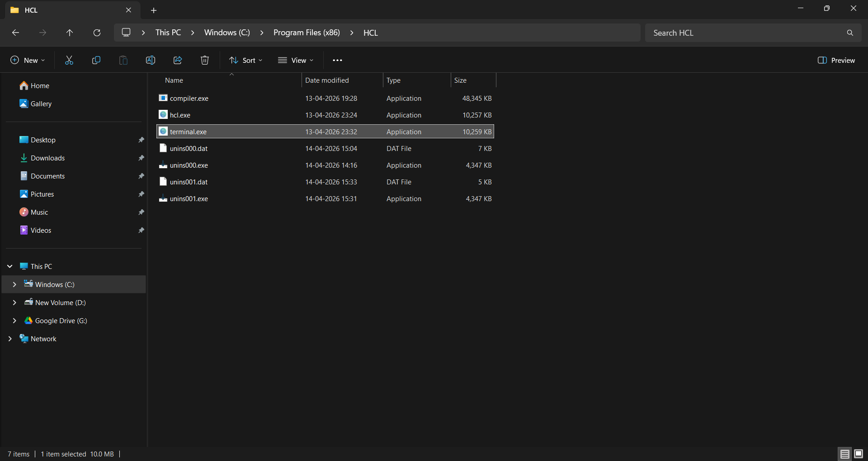Expand the Windows (C:) drive tree

coord(14,284)
